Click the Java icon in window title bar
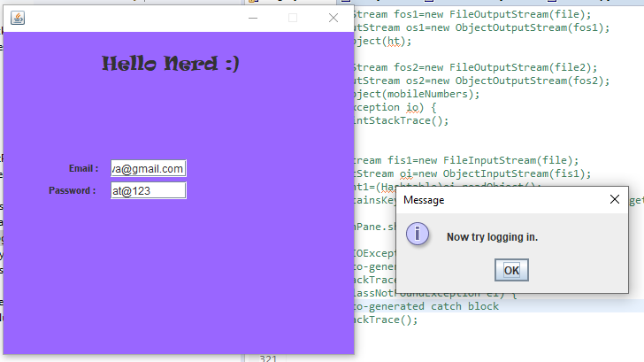This screenshot has width=644, height=362. 18,18
